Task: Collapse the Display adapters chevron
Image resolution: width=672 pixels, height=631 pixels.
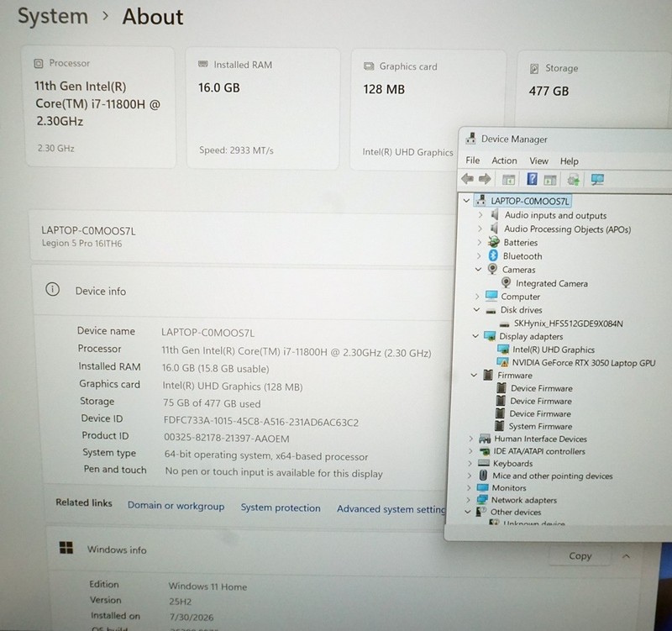Action: coord(475,336)
